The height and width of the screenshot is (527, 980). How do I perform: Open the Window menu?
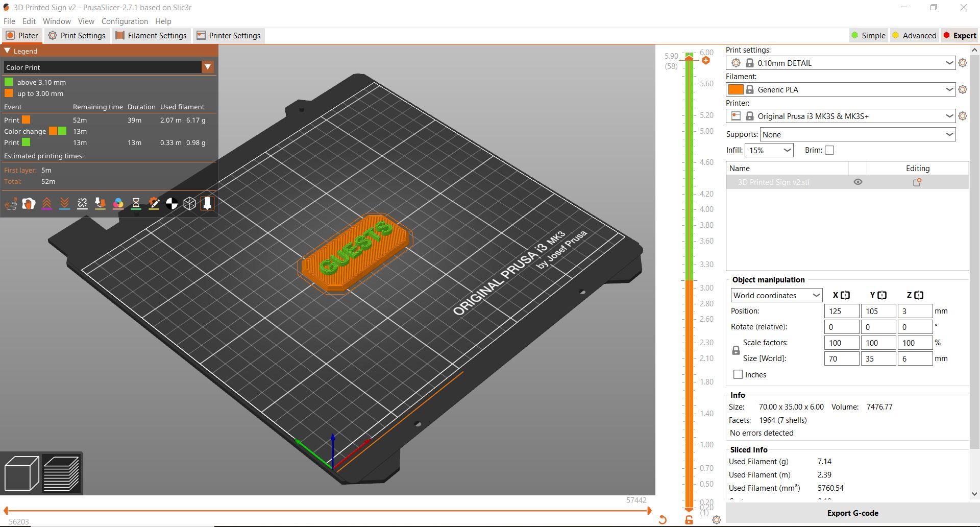pyautogui.click(x=57, y=21)
